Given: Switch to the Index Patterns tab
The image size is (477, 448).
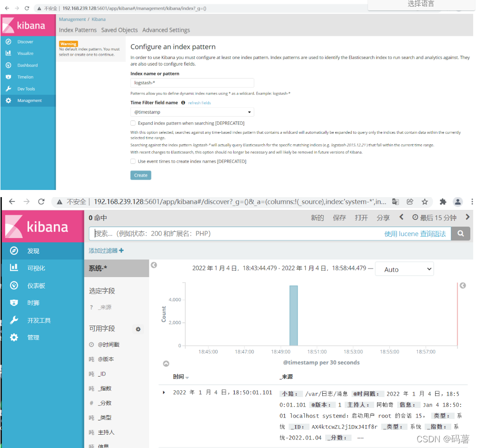Looking at the screenshot, I should [x=78, y=30].
